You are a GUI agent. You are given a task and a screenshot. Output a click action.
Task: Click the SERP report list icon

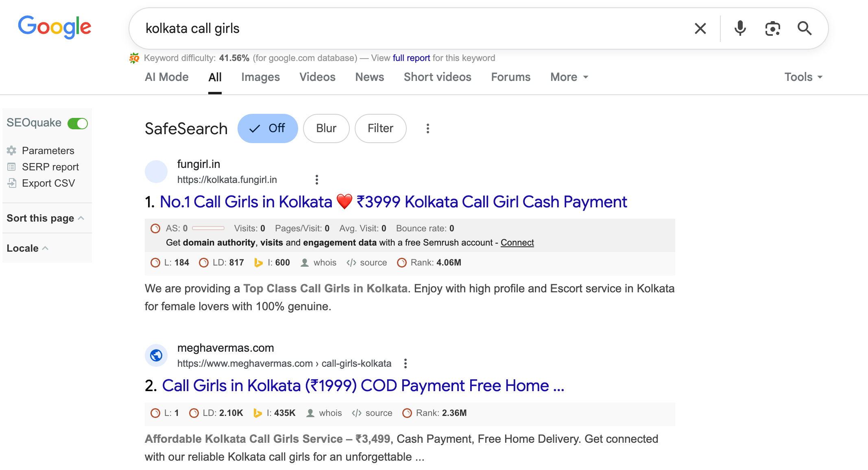click(11, 167)
